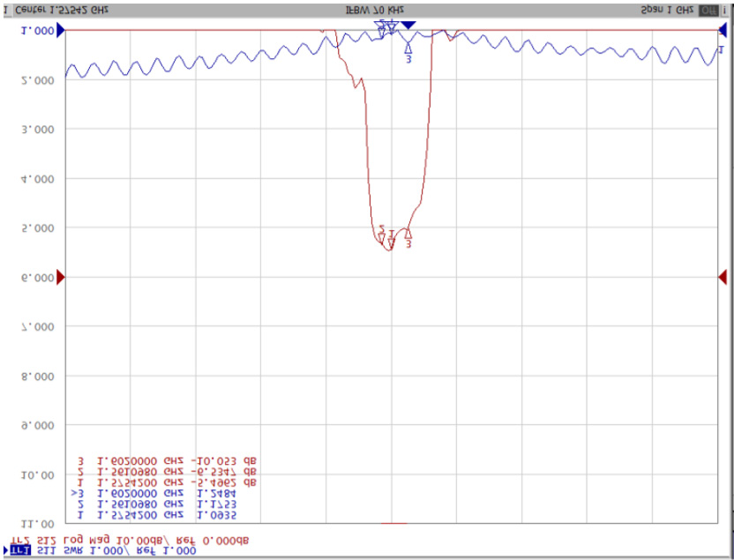This screenshot has height=560, width=734.
Task: Toggle the highlighted Tr1 trace indicator
Action: [x=13, y=550]
